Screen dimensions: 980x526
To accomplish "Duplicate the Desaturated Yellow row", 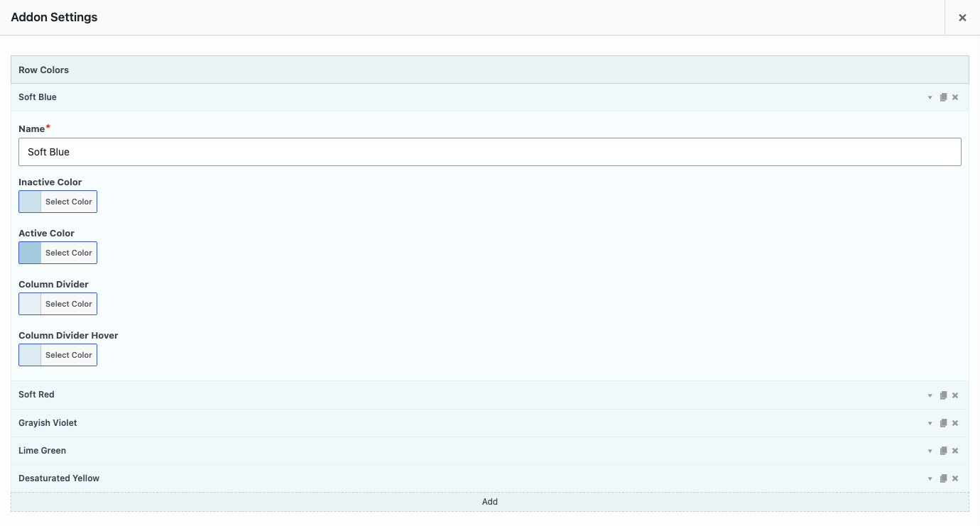I will pyautogui.click(x=944, y=478).
